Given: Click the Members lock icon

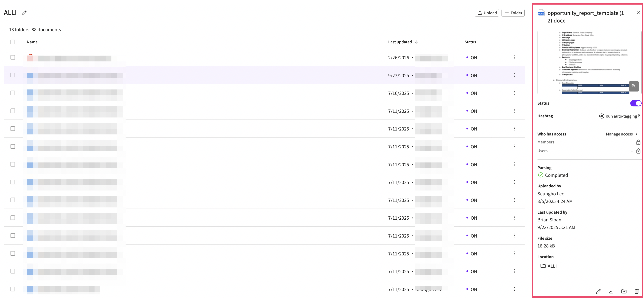Looking at the screenshot, I should click(x=638, y=142).
